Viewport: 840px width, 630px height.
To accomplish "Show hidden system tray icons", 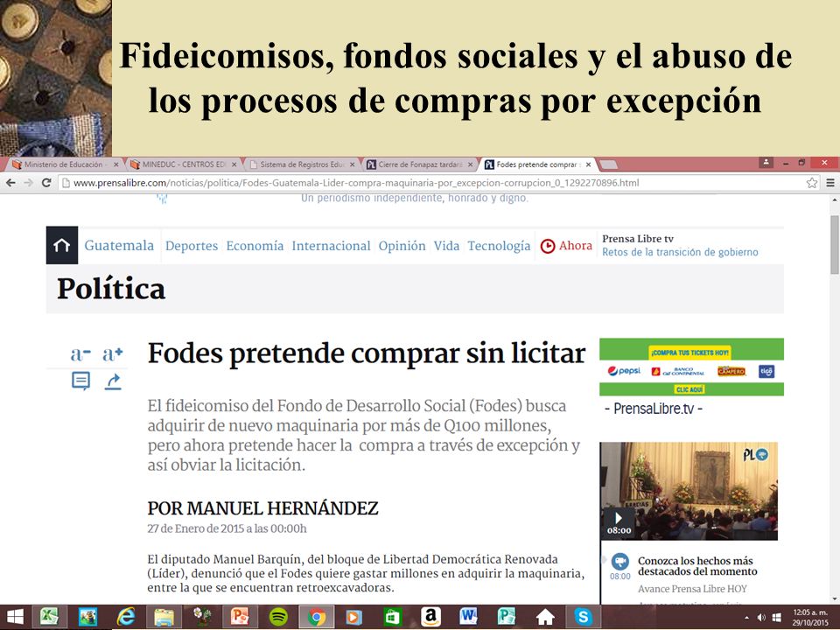I will [x=746, y=618].
